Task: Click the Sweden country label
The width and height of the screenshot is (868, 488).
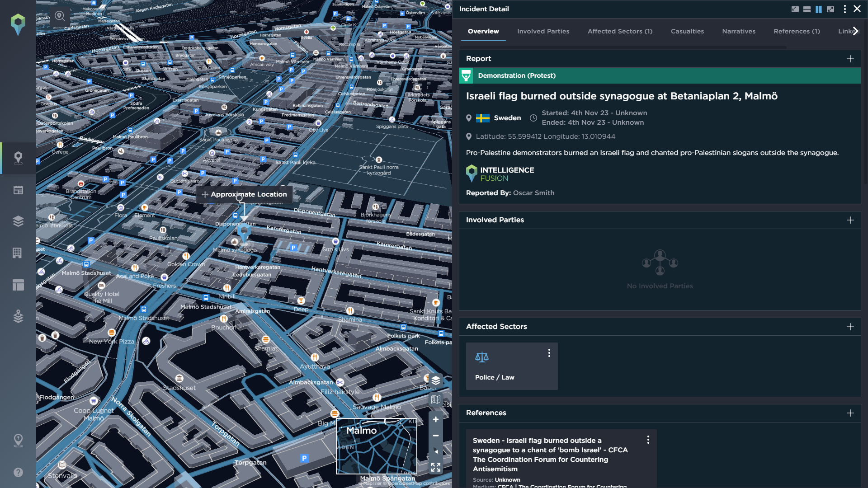Action: 507,118
